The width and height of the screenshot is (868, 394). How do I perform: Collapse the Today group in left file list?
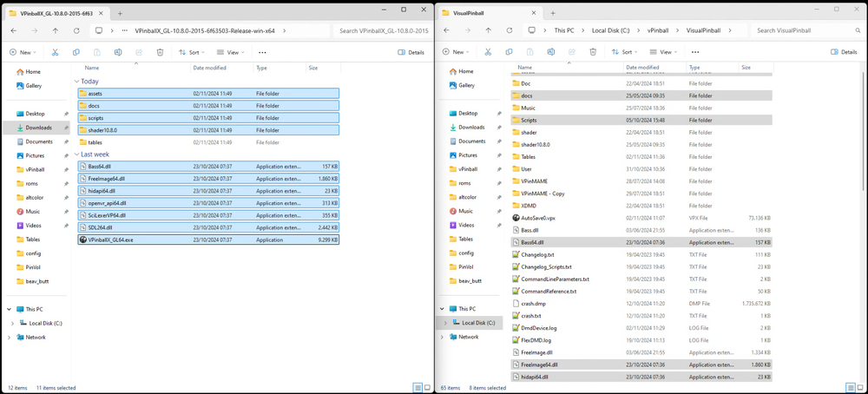tap(77, 81)
